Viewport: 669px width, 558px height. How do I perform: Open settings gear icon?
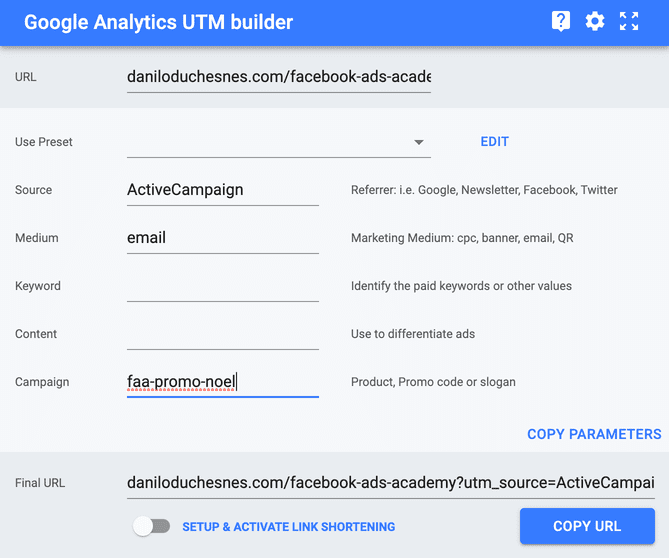coord(595,21)
